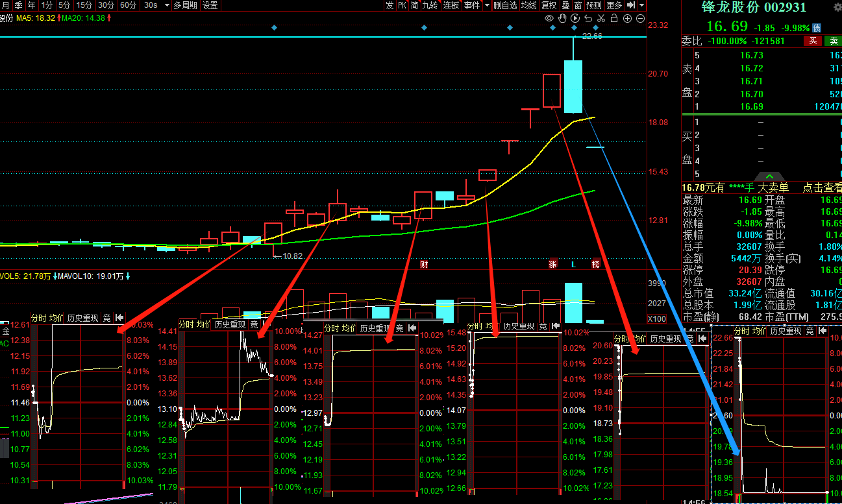Viewport: 842px width, 504px height.
Task: Open the 更多 more menu
Action: tap(614, 5)
